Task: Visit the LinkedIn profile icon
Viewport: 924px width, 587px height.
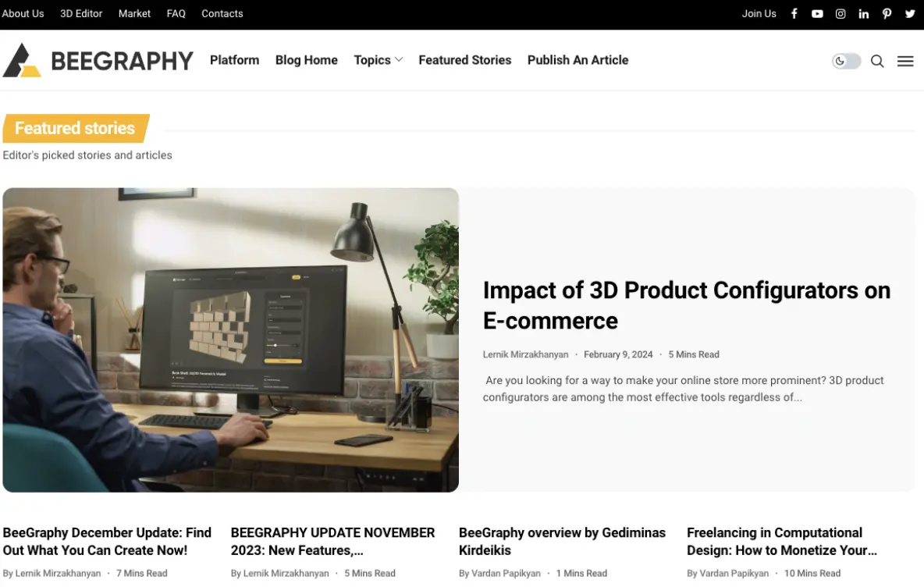Action: click(x=864, y=13)
